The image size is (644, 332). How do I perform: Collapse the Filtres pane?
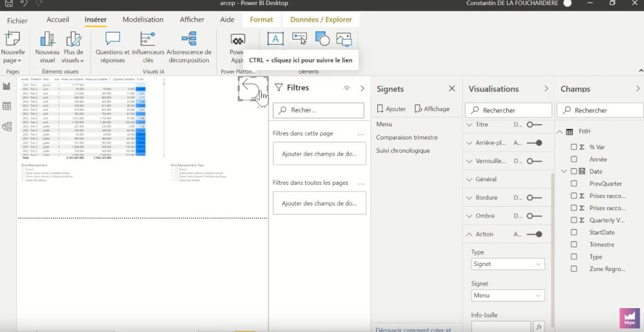click(362, 88)
